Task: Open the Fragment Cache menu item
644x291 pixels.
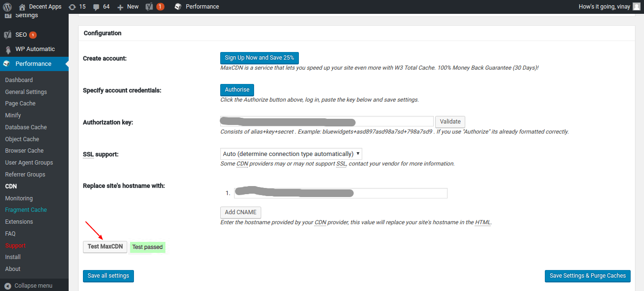Action: click(26, 210)
